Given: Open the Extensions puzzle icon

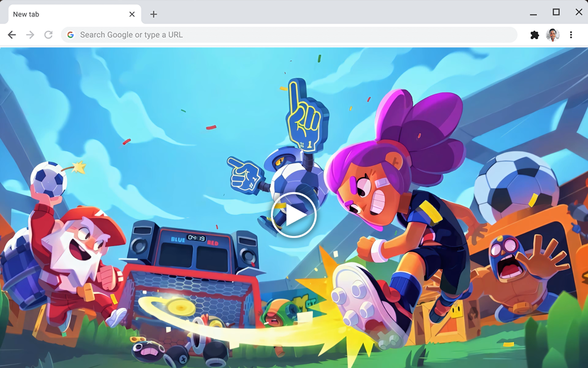Looking at the screenshot, I should point(535,35).
